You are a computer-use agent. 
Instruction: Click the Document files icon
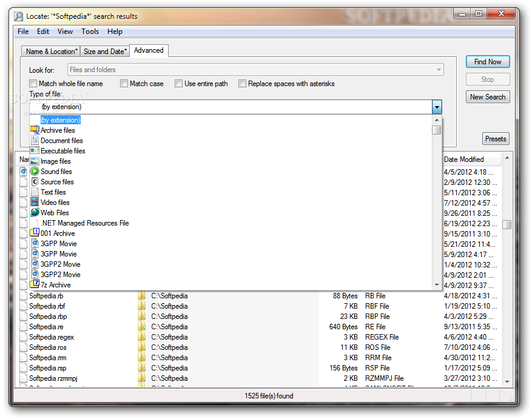(x=35, y=140)
